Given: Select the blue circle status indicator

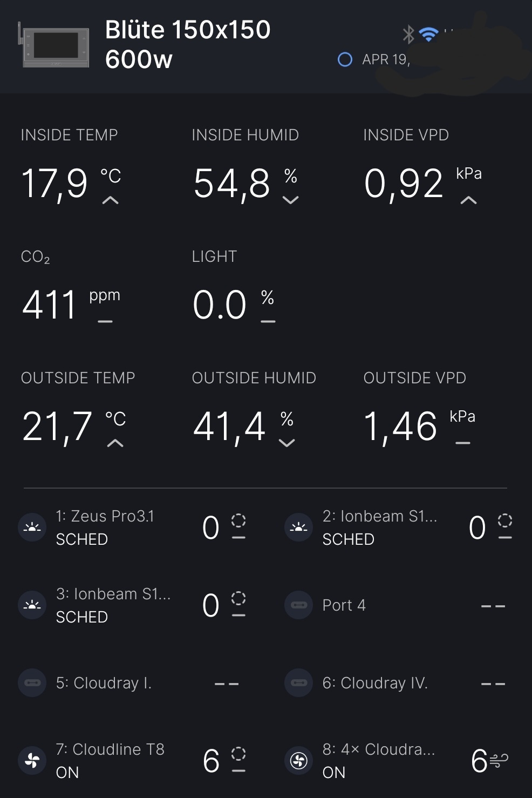Looking at the screenshot, I should 345,59.
